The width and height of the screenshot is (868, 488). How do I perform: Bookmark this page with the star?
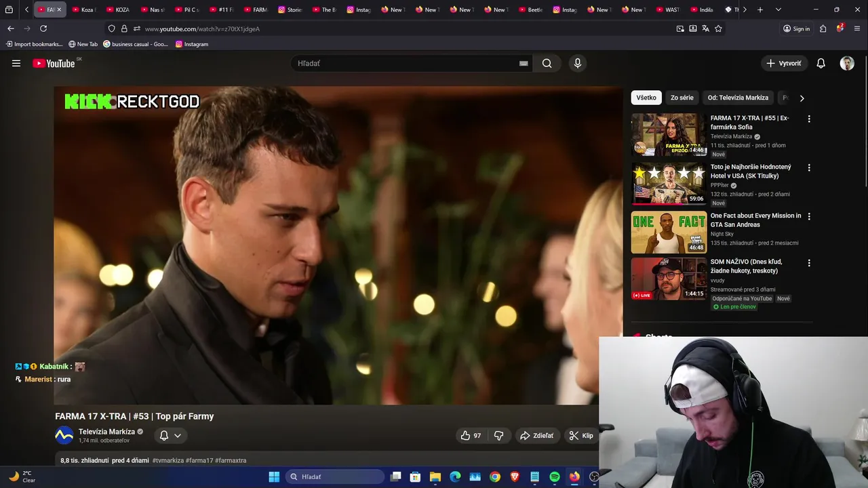718,28
